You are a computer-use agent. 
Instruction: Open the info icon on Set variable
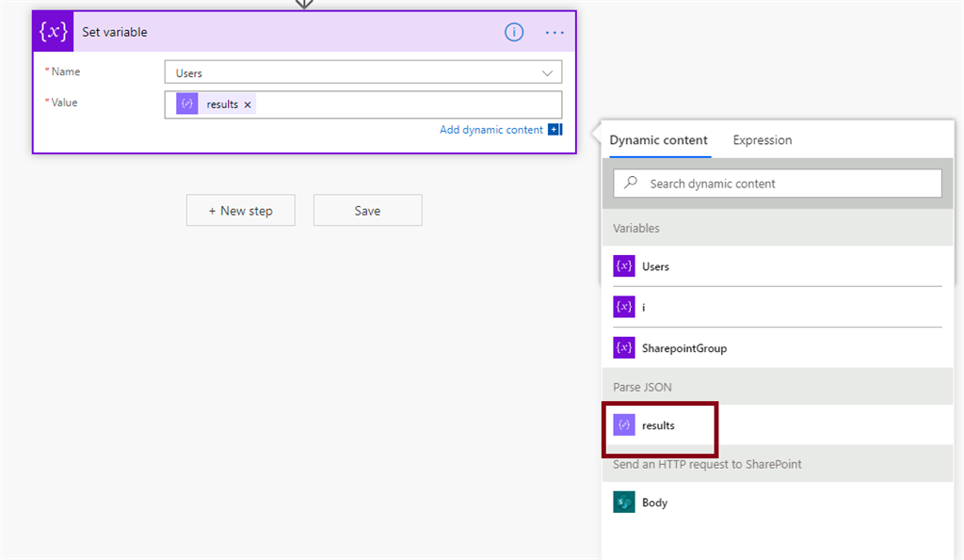point(514,32)
